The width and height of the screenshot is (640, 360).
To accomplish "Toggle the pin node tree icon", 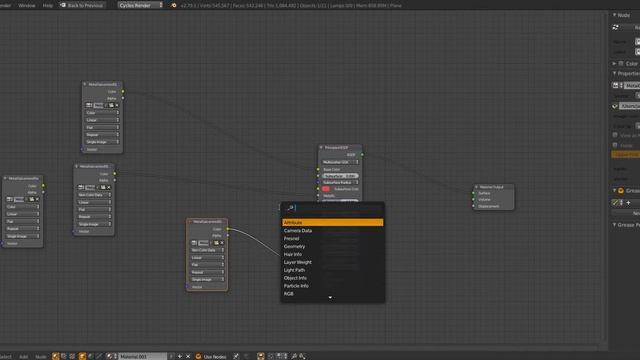I will 236,356.
